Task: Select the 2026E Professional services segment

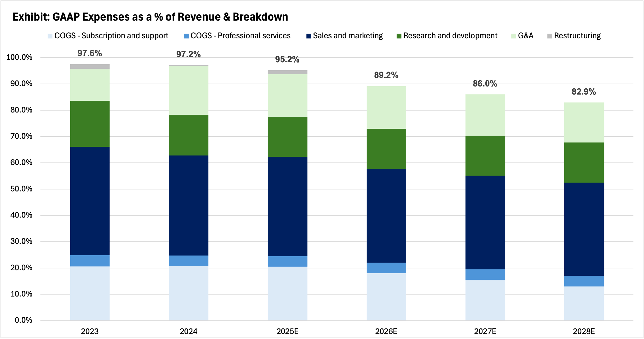Action: (386, 268)
